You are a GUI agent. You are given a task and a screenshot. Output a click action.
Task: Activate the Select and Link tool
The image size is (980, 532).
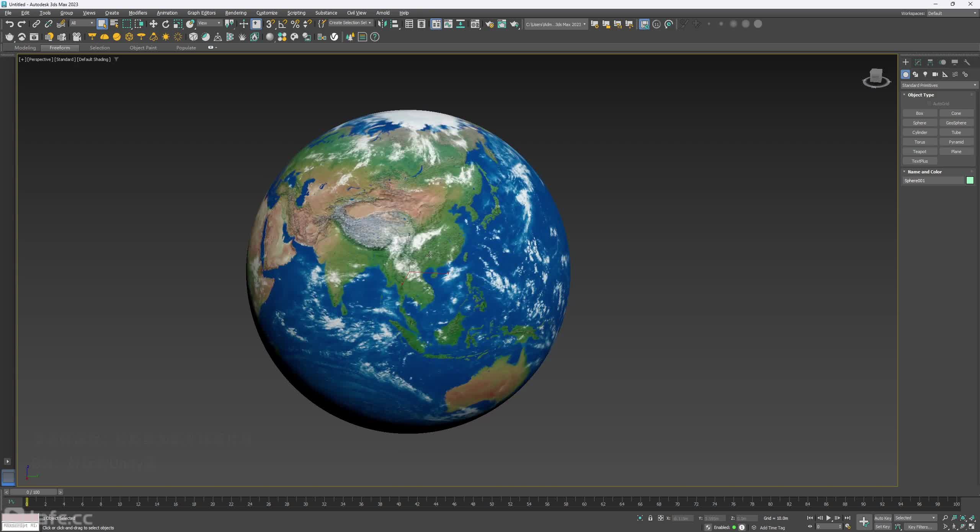tap(36, 24)
